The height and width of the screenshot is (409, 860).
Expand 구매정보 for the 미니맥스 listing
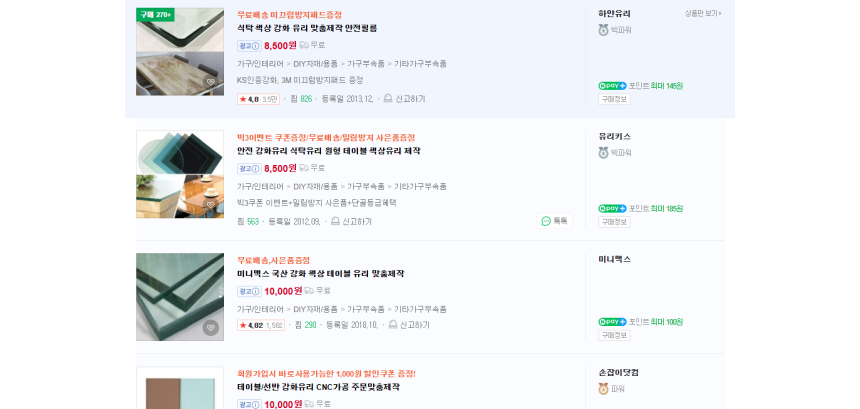coord(614,336)
